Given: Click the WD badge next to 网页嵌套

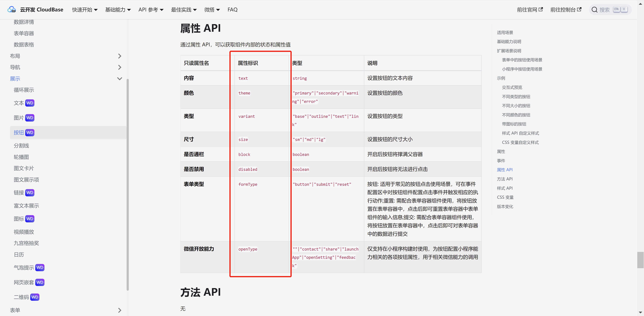Looking at the screenshot, I should pyautogui.click(x=40, y=282).
